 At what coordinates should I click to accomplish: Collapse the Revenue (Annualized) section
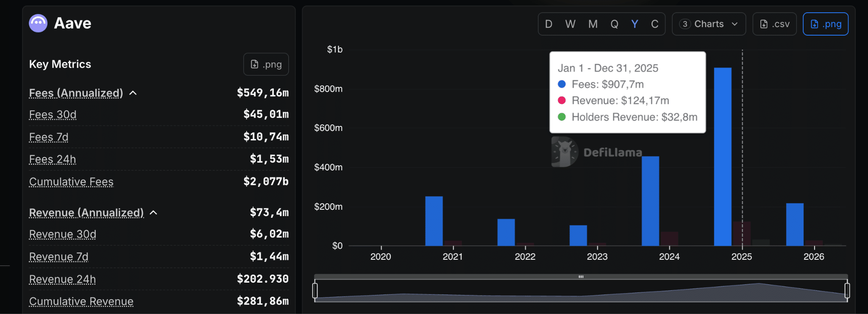pyautogui.click(x=154, y=213)
